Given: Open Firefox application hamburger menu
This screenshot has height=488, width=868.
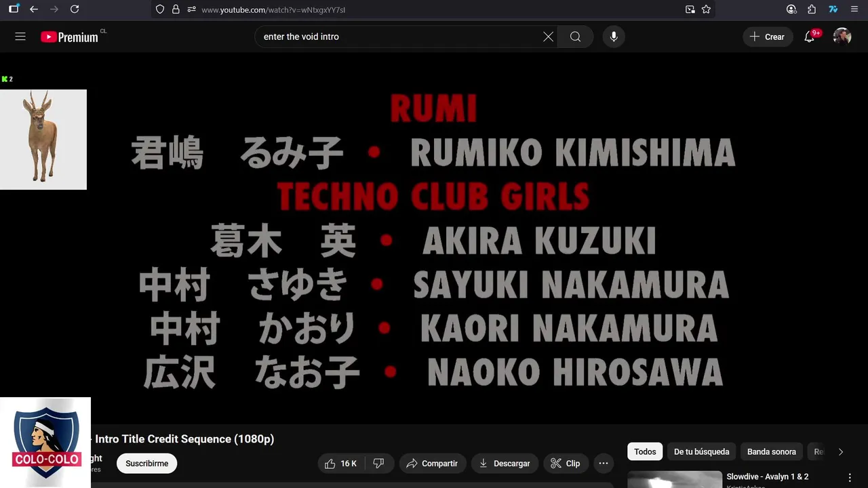Looking at the screenshot, I should 854,9.
